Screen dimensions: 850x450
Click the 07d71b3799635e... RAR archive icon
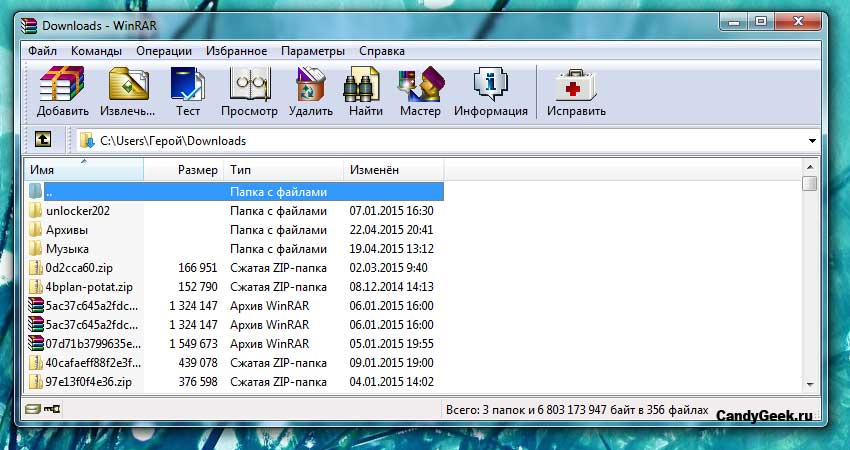(36, 343)
